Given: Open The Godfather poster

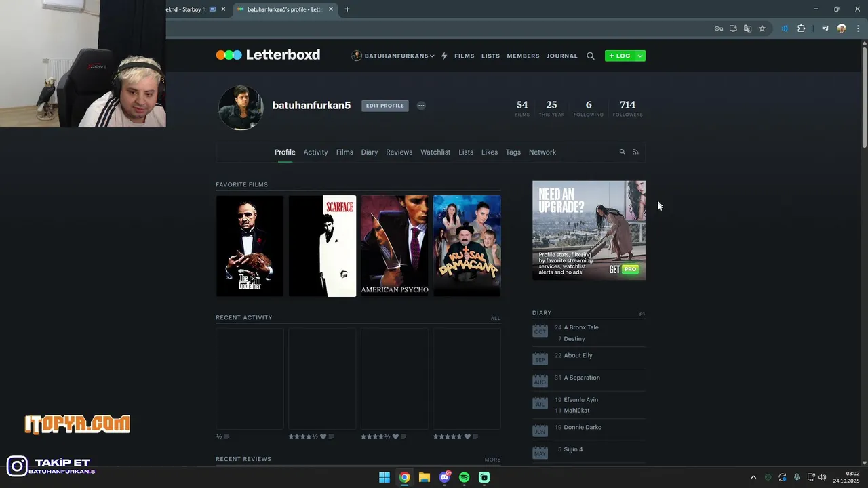Looking at the screenshot, I should coord(250,246).
